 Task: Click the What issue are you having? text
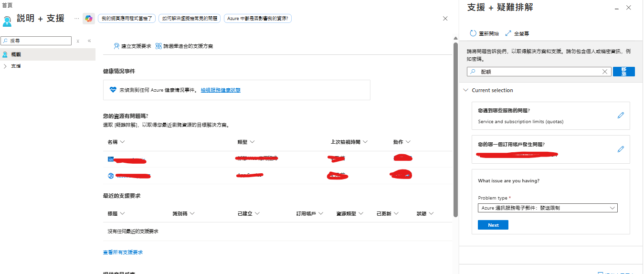tap(508, 181)
